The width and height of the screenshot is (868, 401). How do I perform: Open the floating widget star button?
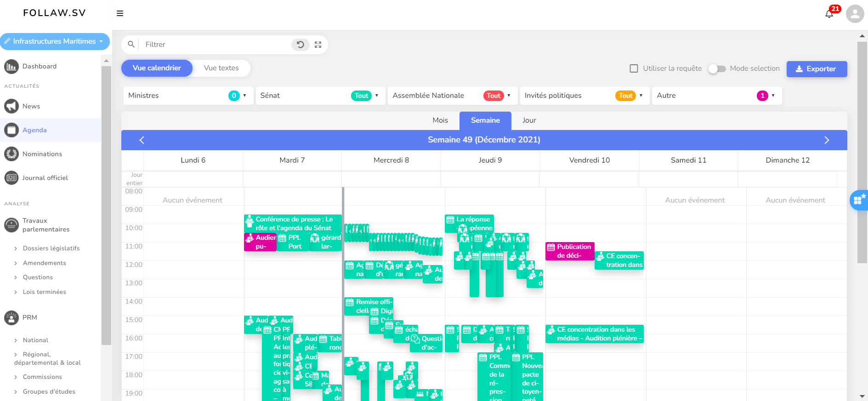pyautogui.click(x=858, y=200)
